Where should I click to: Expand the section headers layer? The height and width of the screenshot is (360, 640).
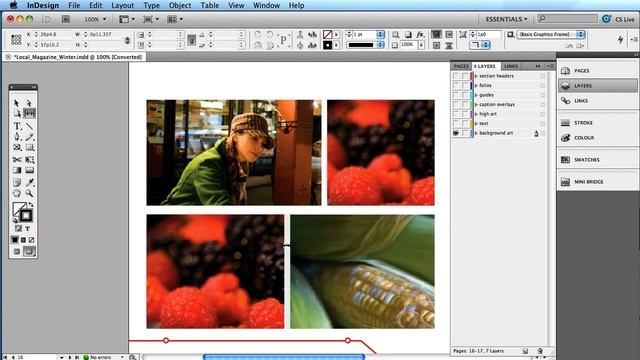(476, 76)
